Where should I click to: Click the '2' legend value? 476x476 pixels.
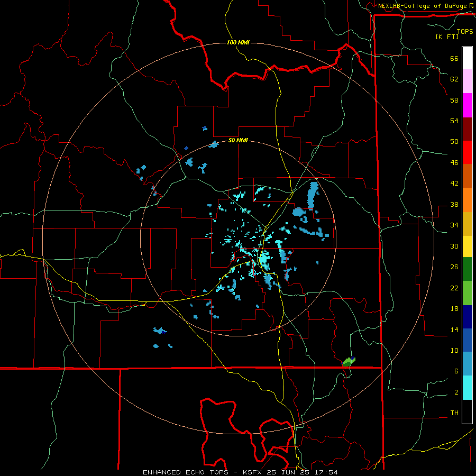point(456,392)
